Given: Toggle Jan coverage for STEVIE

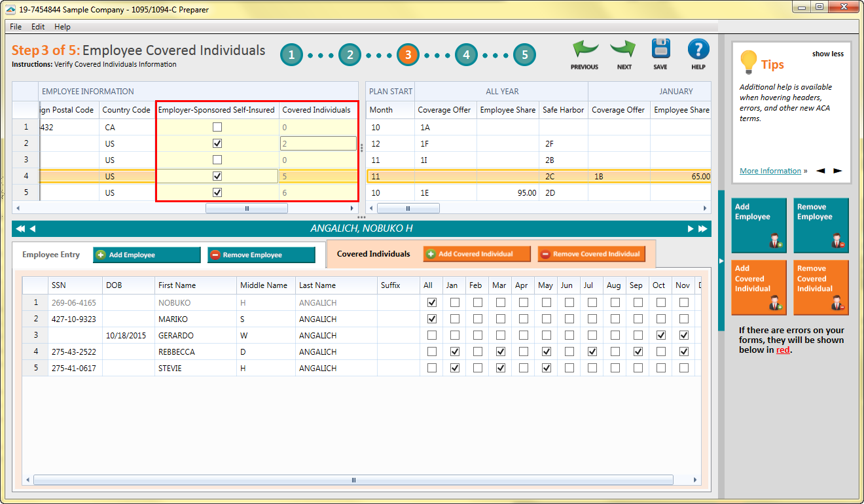Looking at the screenshot, I should [x=454, y=368].
